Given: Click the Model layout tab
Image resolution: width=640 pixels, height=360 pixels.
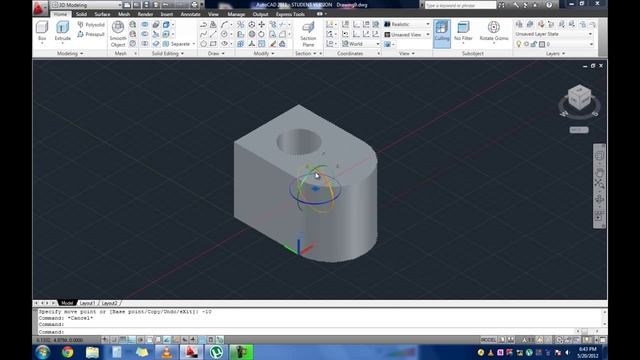Looking at the screenshot, I should point(67,303).
